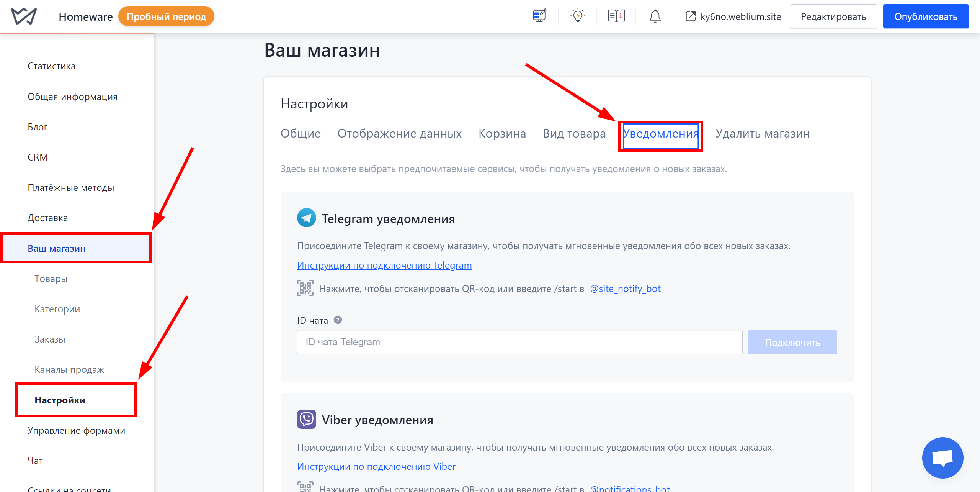Open Общая информация in the sidebar

[x=72, y=97]
